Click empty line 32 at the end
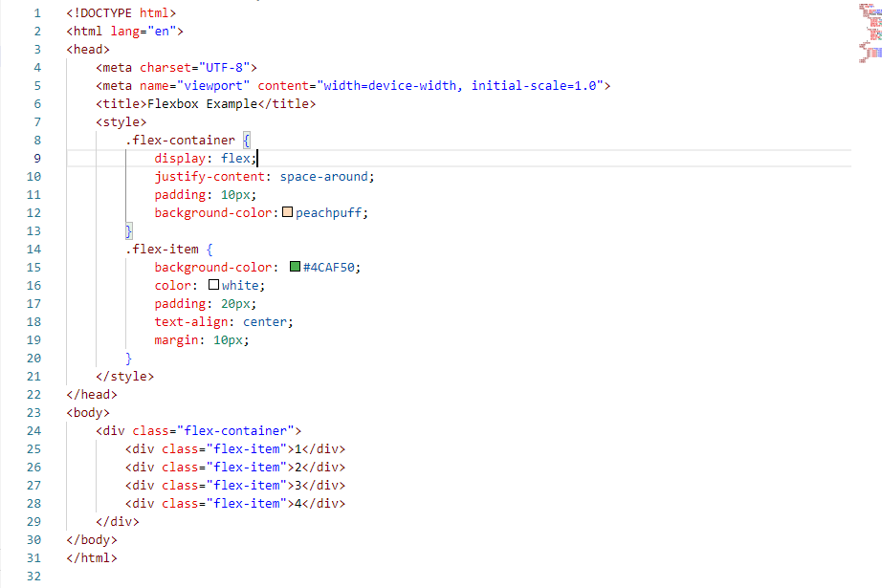 [458, 577]
